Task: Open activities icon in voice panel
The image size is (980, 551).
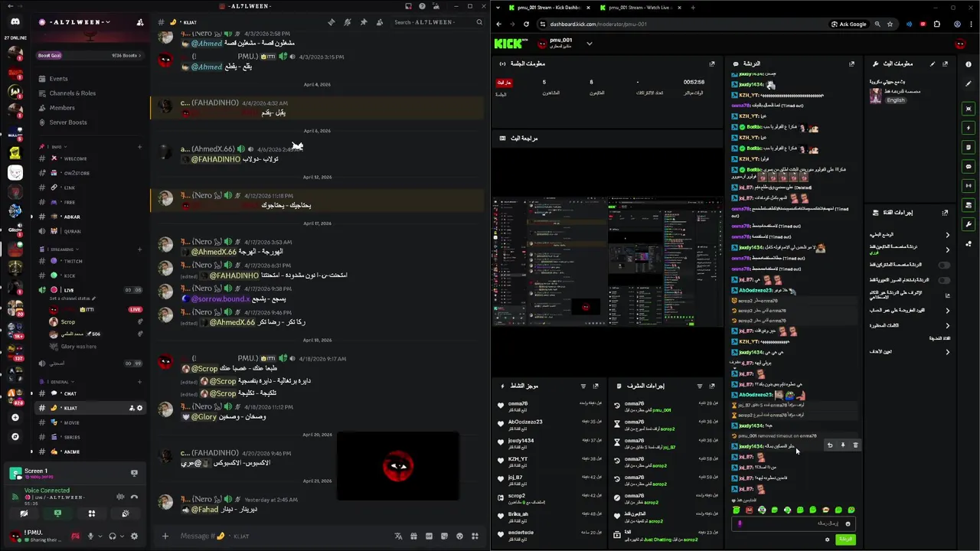Action: [92, 514]
